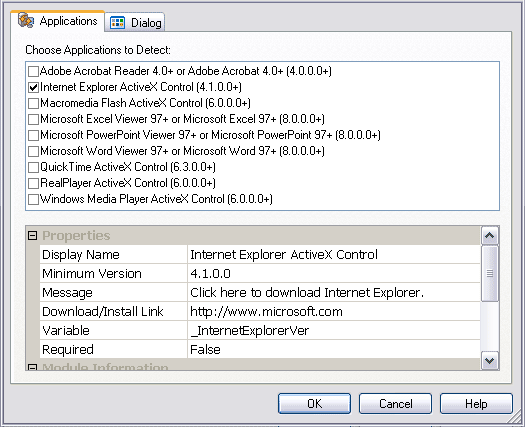Click the properties scroll up arrow

click(490, 236)
